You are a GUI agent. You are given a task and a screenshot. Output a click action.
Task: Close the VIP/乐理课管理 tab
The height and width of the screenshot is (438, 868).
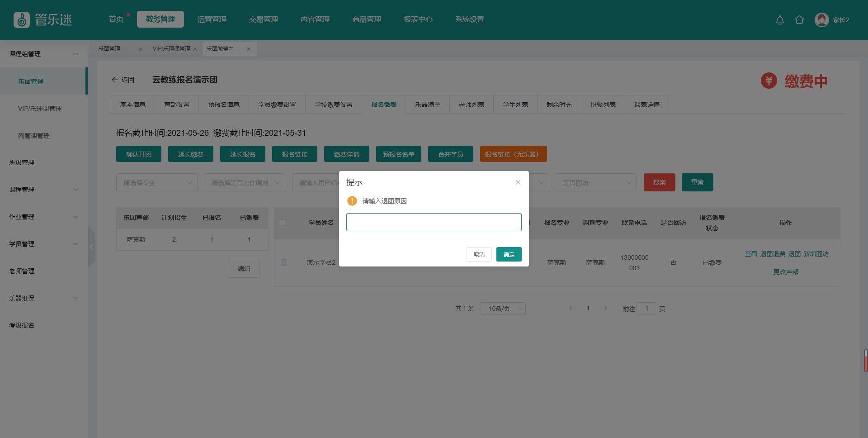click(195, 49)
